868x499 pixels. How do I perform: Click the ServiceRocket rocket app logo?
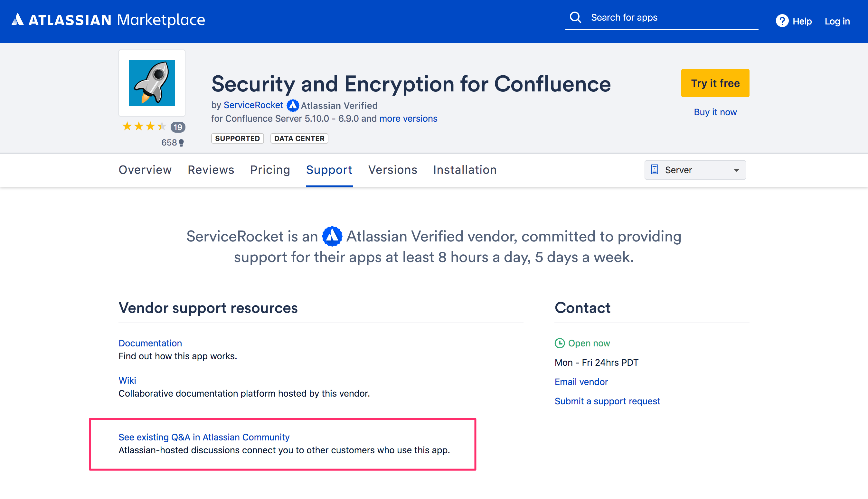tap(152, 83)
